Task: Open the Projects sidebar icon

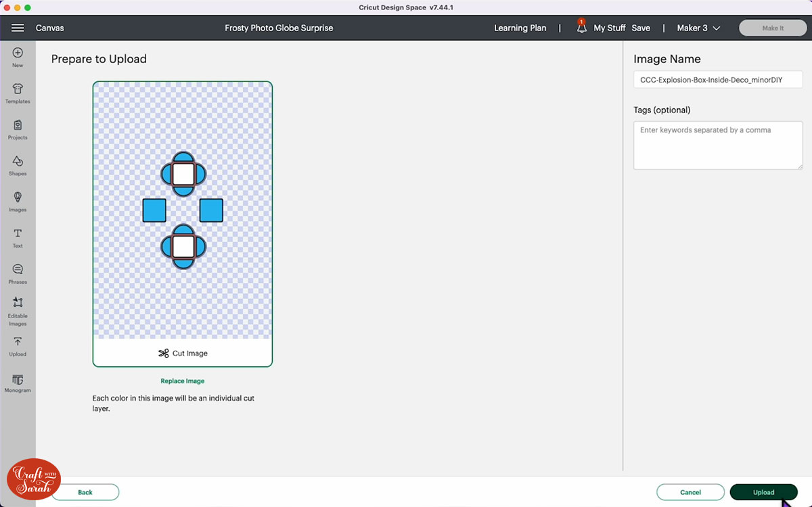Action: click(18, 129)
